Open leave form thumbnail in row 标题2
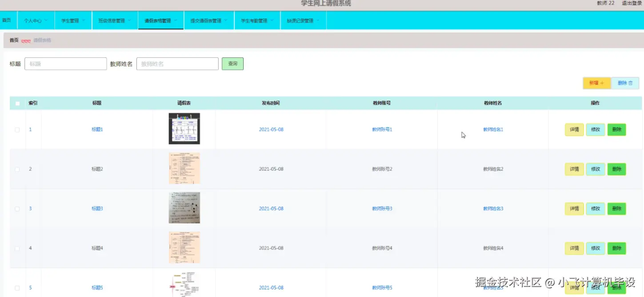Viewport: 644px width, 297px height. [184, 168]
